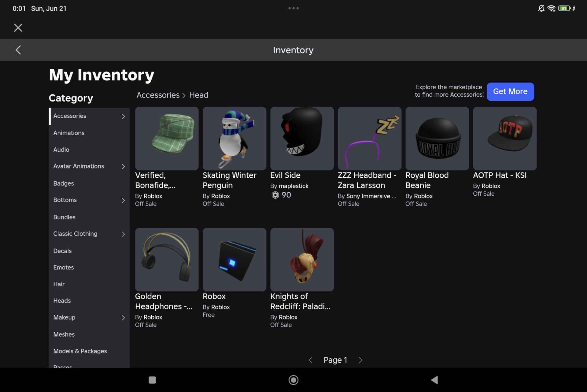
Task: Click the 'Free' label under Robox
Action: [209, 315]
